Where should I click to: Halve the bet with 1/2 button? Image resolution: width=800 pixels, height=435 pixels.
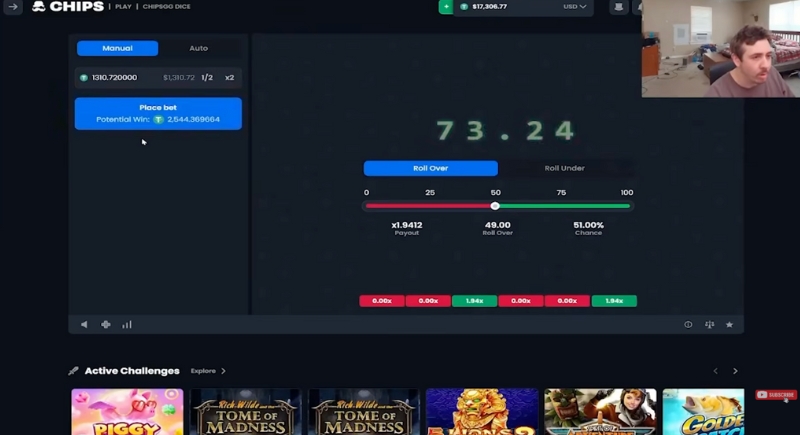pos(207,78)
